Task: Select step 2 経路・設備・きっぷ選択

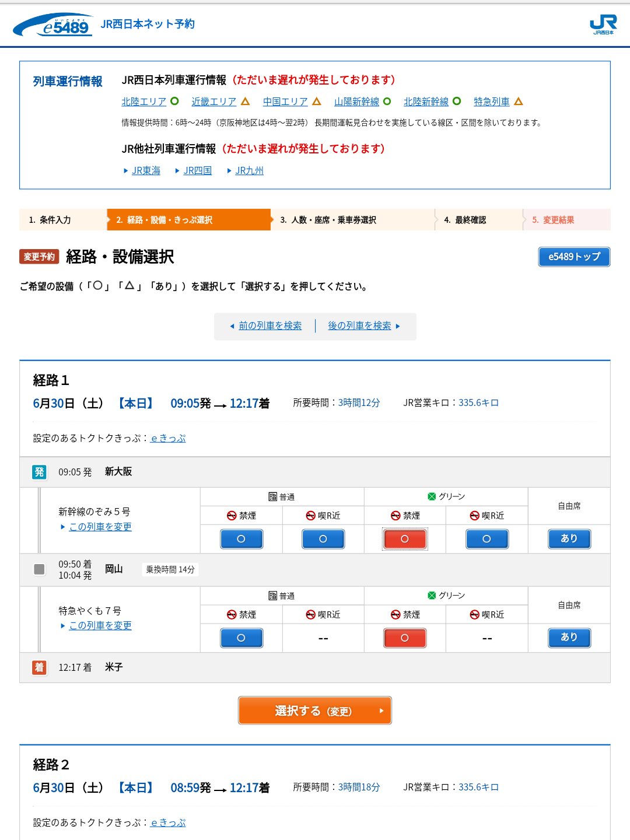Action: (188, 220)
